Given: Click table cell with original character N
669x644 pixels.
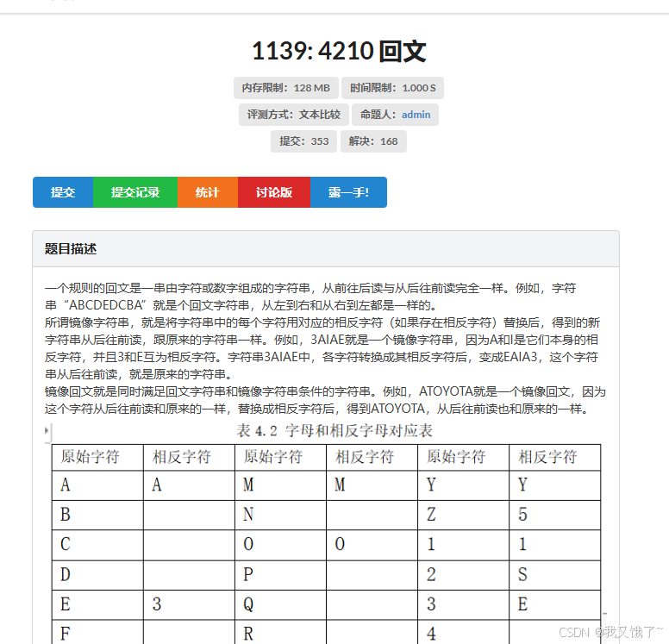Looking at the screenshot, I should (x=280, y=516).
